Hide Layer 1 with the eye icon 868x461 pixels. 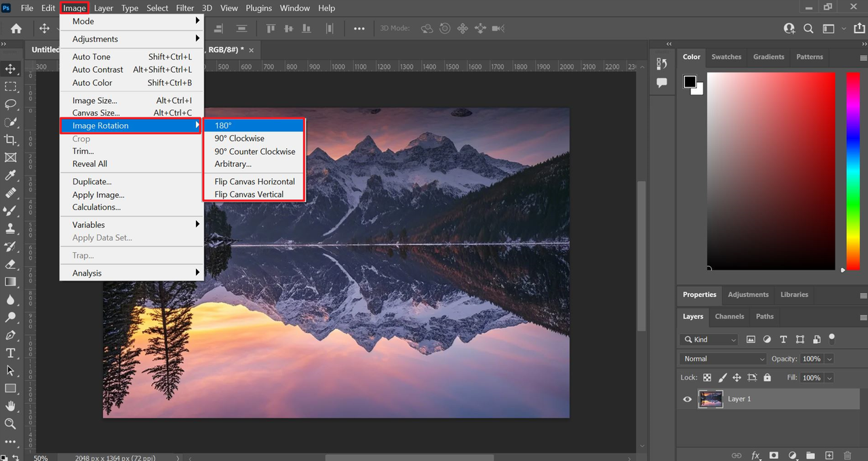click(687, 399)
